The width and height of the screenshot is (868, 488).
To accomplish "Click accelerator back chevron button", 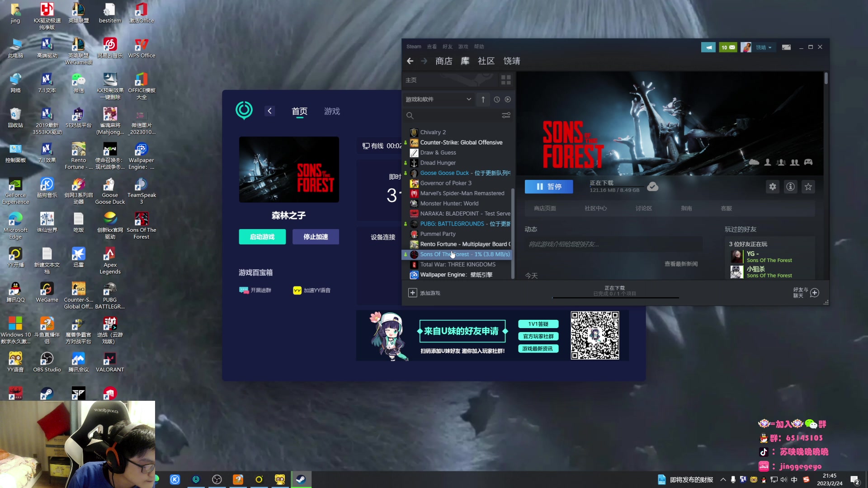I will [x=270, y=111].
